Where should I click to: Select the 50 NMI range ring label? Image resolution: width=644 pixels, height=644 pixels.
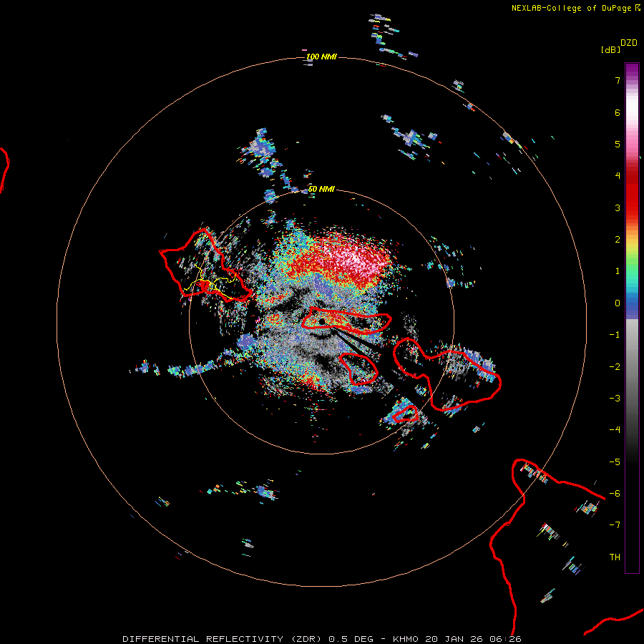[x=321, y=189]
